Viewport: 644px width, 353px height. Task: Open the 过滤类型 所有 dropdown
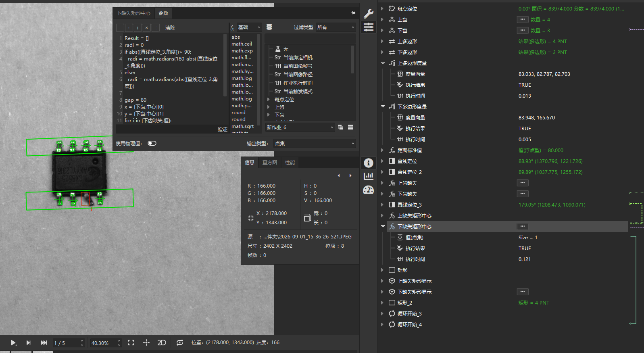pyautogui.click(x=336, y=27)
